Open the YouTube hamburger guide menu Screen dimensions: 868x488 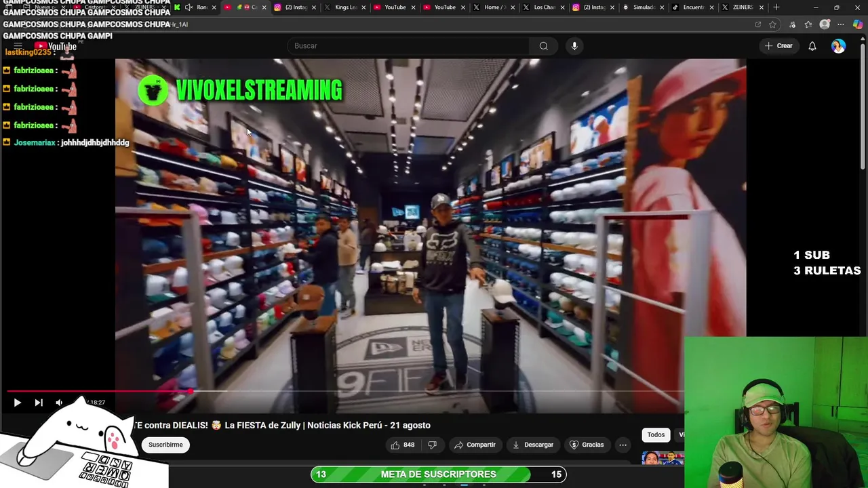coord(18,46)
